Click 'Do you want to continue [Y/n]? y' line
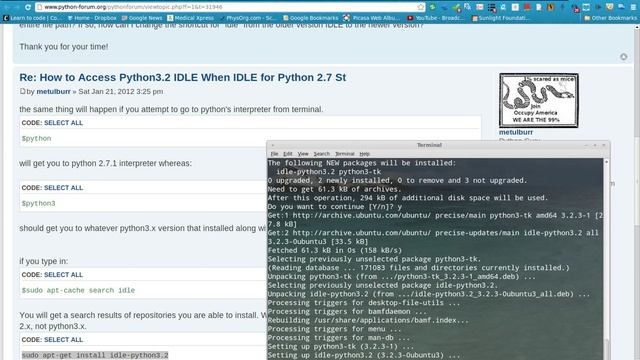The width and height of the screenshot is (640, 360). click(335, 207)
